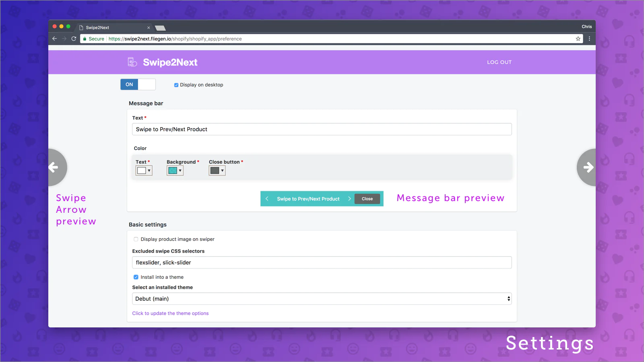Check Display product image on swiper
The height and width of the screenshot is (362, 644).
click(136, 239)
